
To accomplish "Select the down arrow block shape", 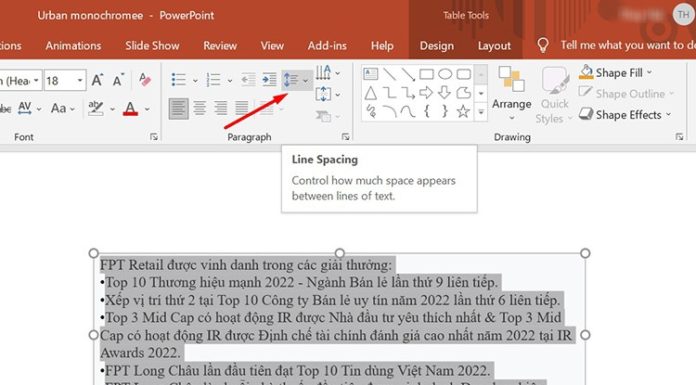I will [x=445, y=93].
